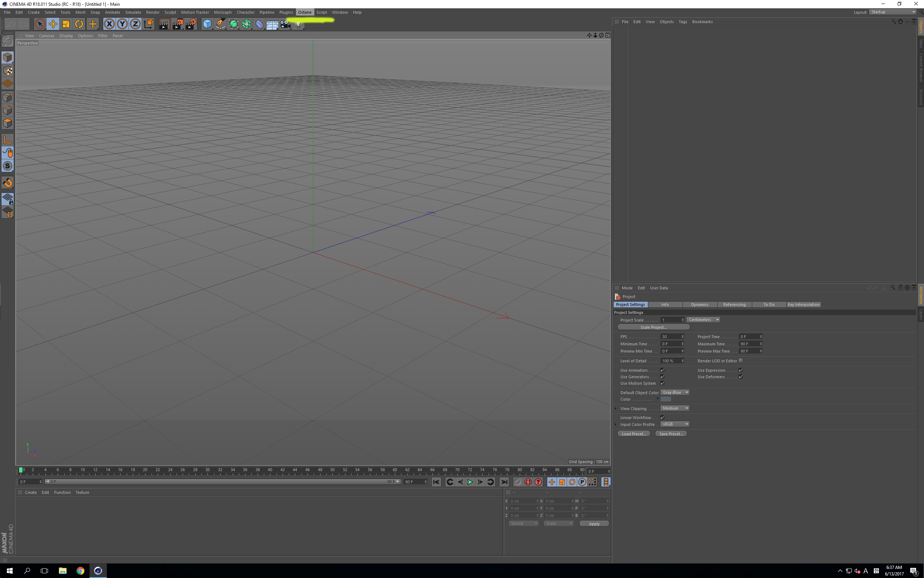
Task: Open the Layout Startup dropdown
Action: pos(893,12)
